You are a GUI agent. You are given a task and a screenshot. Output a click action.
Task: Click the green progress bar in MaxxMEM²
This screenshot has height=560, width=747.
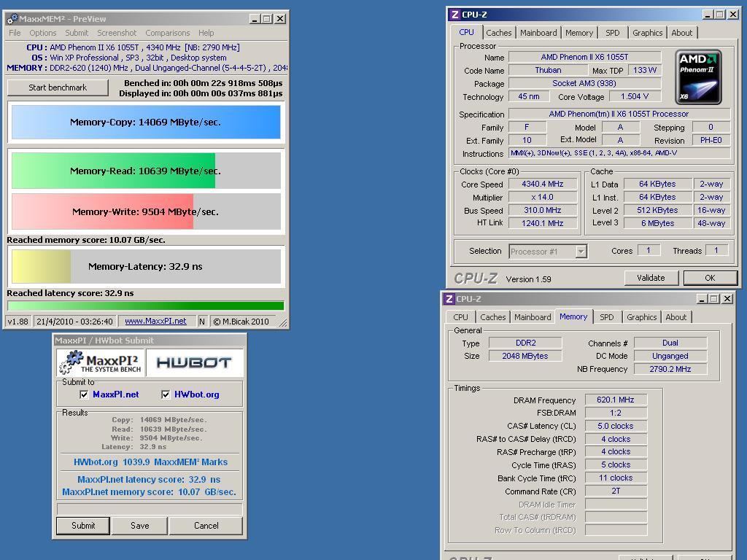click(146, 306)
